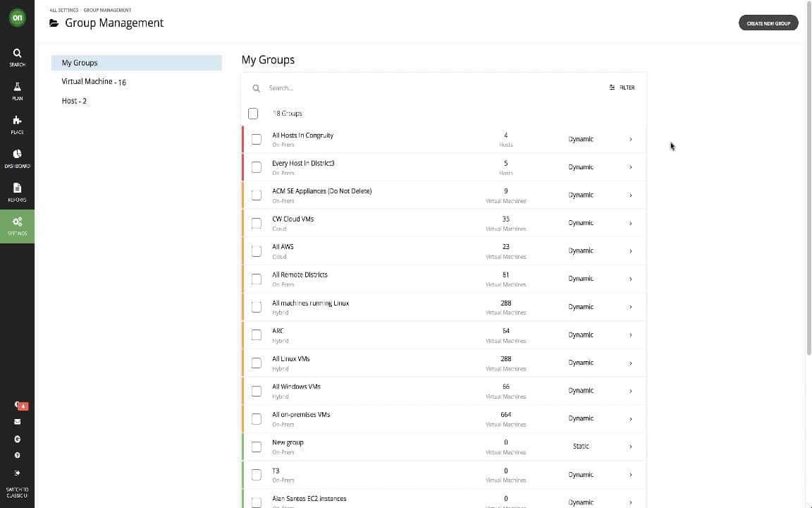Select the Host - 2 category
Image resolution: width=812 pixels, height=508 pixels.
tap(74, 101)
